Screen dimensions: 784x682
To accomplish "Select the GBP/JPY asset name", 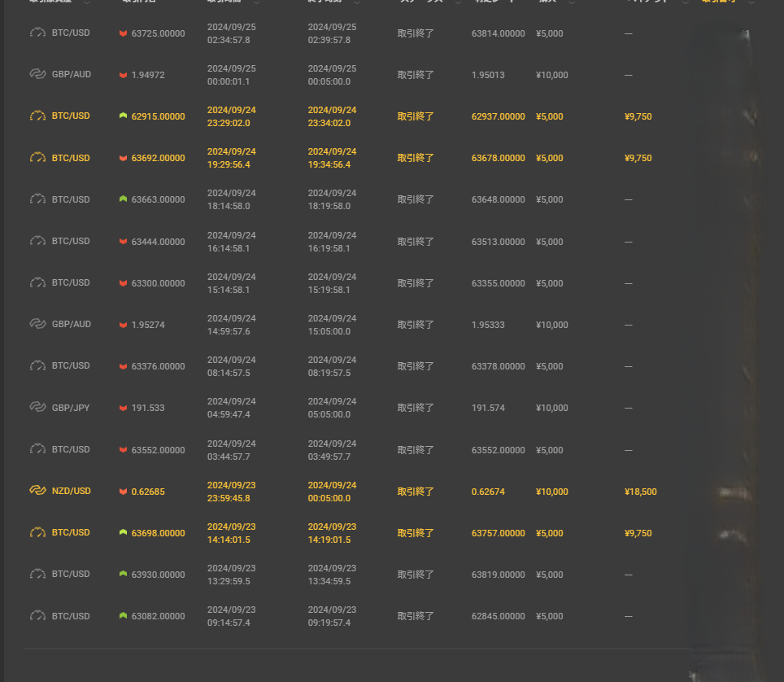I will coord(71,408).
